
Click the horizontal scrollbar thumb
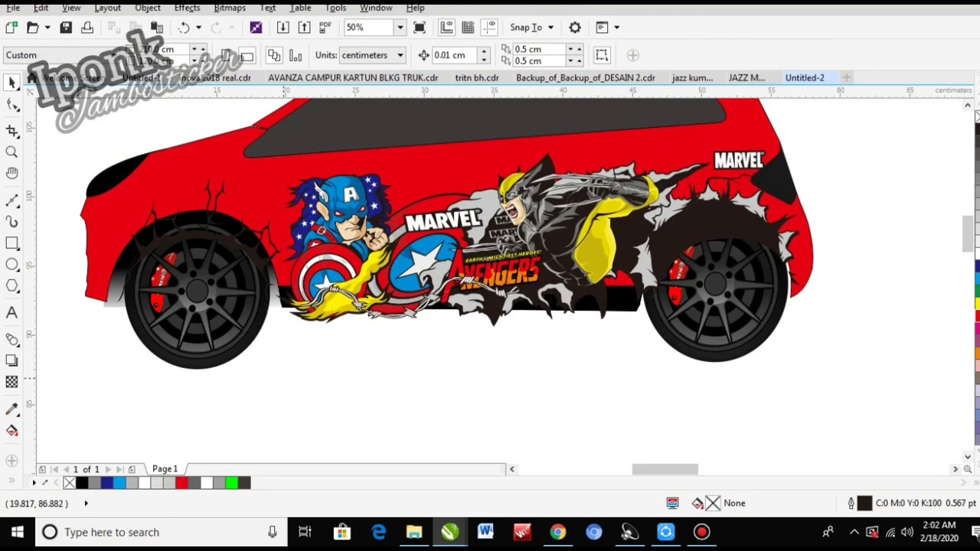coord(665,469)
